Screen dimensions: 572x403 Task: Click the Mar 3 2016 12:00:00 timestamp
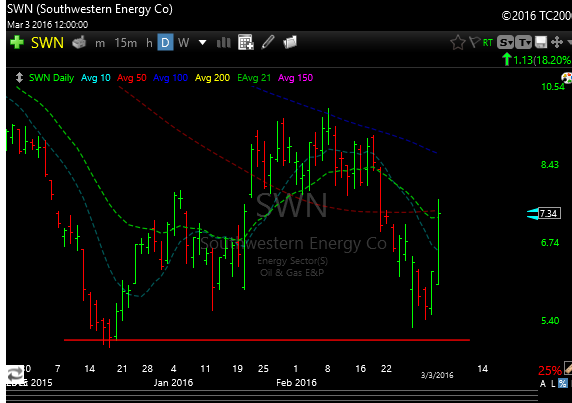(47, 24)
